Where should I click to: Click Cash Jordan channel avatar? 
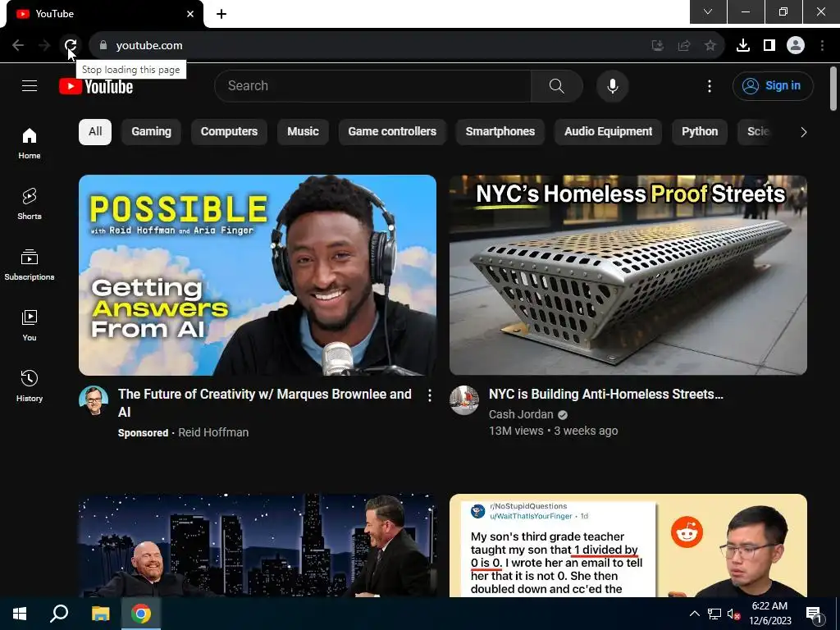[x=464, y=400]
